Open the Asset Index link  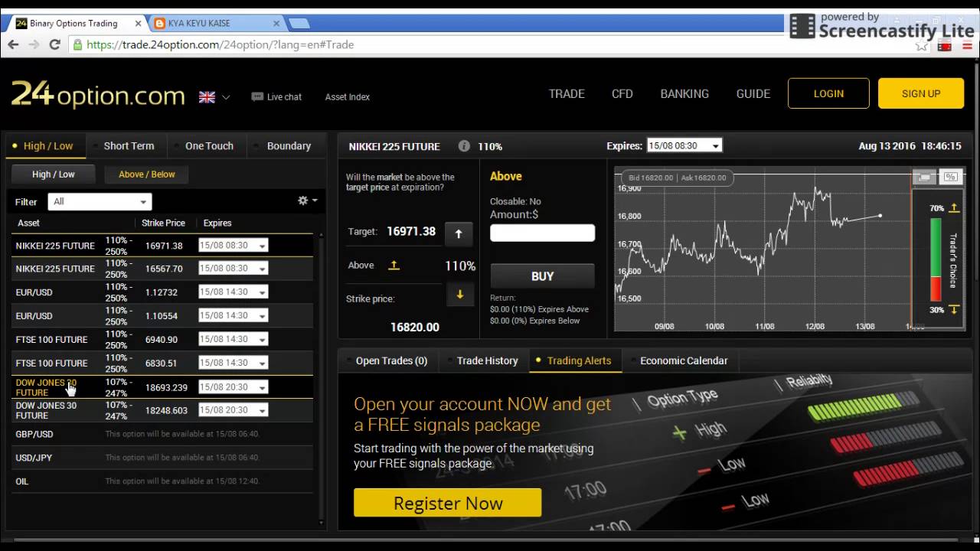(x=348, y=97)
